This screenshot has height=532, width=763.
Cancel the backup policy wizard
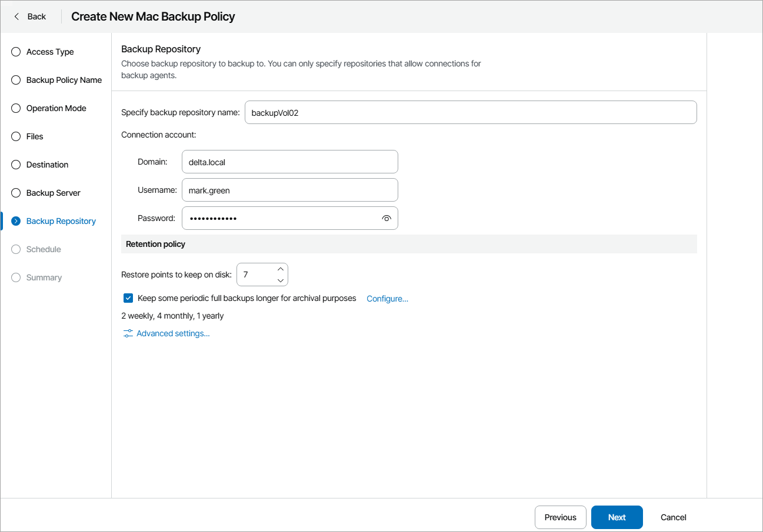(673, 517)
